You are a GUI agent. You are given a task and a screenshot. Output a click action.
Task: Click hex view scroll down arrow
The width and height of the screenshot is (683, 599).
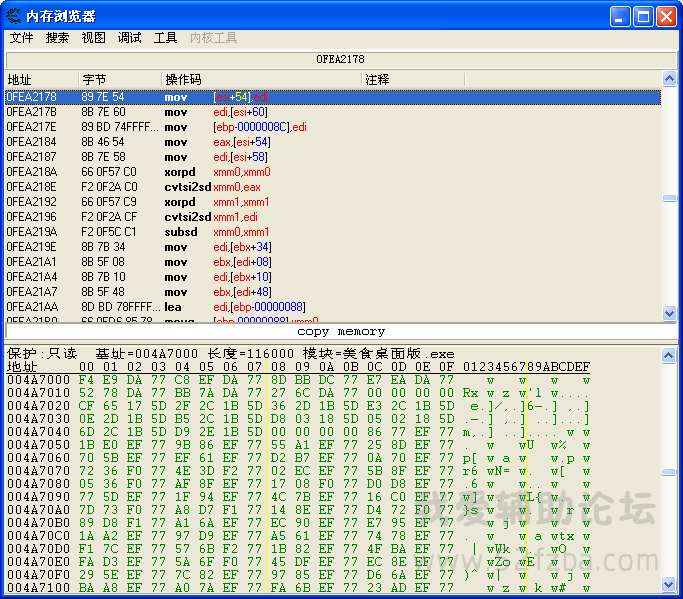(x=668, y=584)
